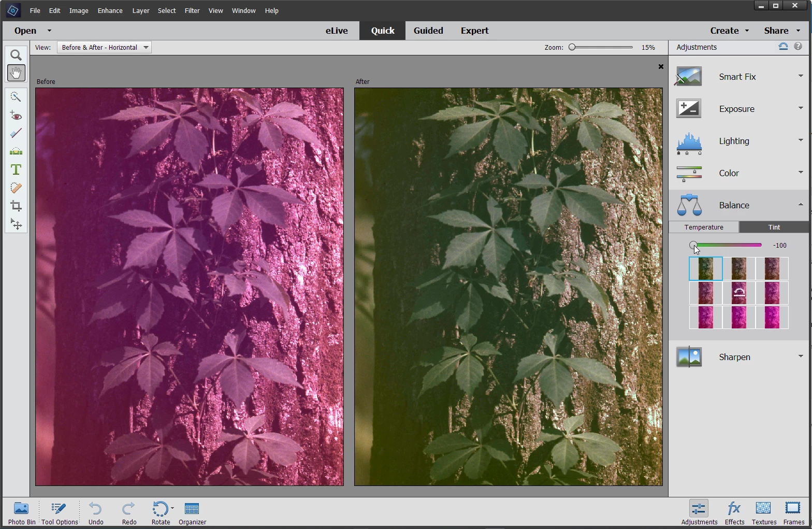Viewport: 812px width, 529px height.
Task: Open the Create dropdown
Action: click(x=730, y=31)
